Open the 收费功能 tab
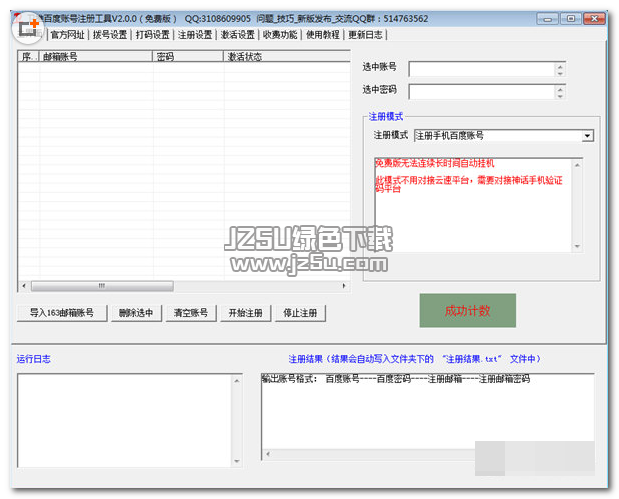The height and width of the screenshot is (499, 619). [x=280, y=35]
